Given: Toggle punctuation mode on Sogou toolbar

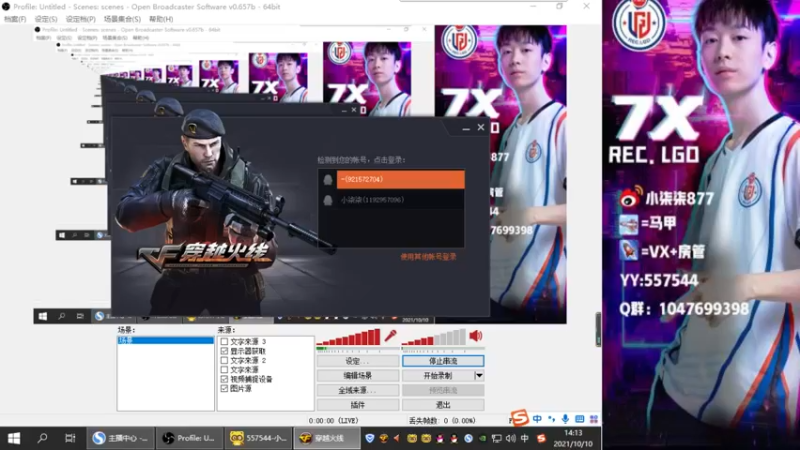Looking at the screenshot, I should click(x=552, y=419).
